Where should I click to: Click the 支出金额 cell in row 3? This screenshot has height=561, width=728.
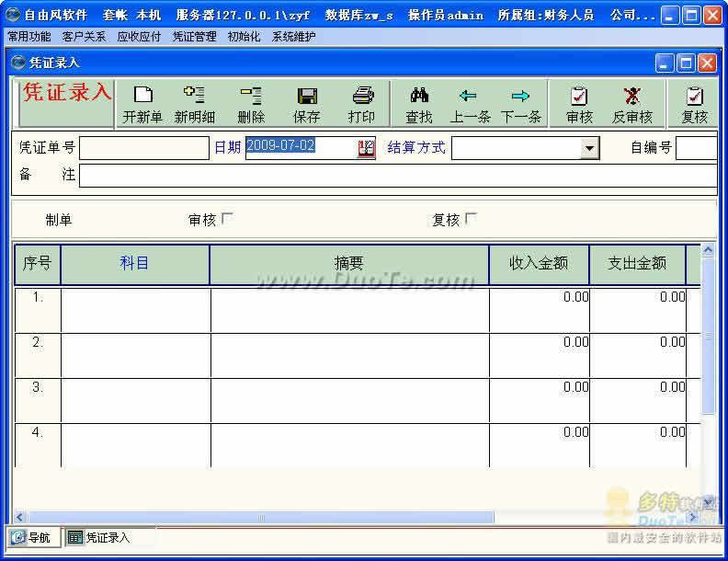coord(638,400)
